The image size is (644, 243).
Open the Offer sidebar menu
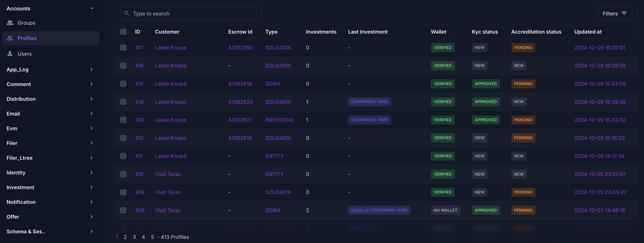(x=13, y=217)
